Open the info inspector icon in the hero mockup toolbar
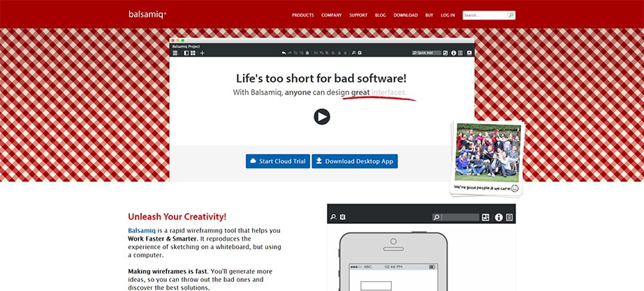 [x=454, y=53]
